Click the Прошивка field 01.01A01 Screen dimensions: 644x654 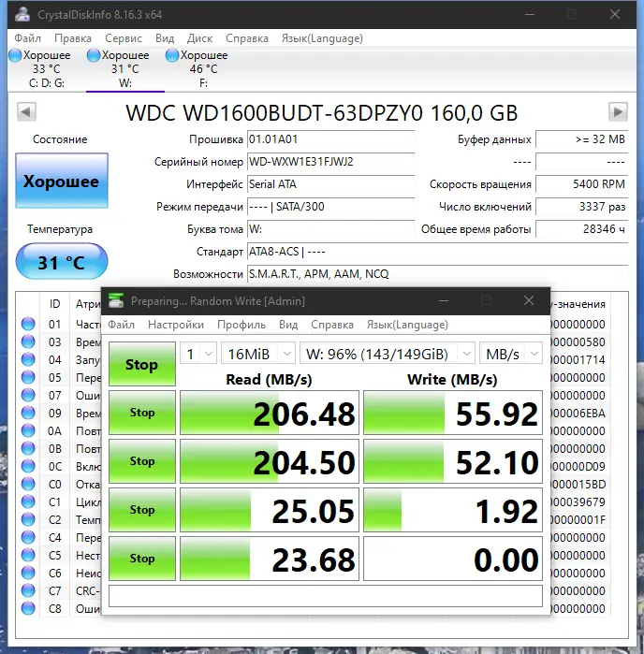(330, 139)
